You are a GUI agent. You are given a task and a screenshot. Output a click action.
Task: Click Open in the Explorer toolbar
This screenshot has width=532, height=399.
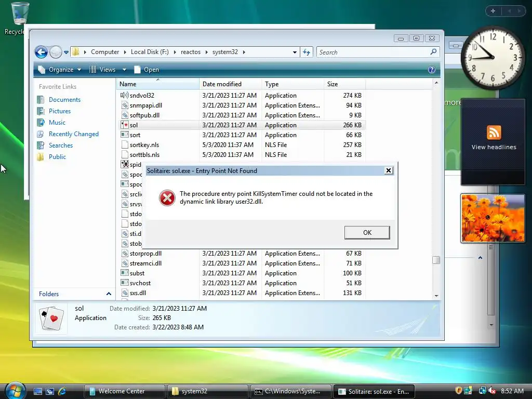coord(147,70)
